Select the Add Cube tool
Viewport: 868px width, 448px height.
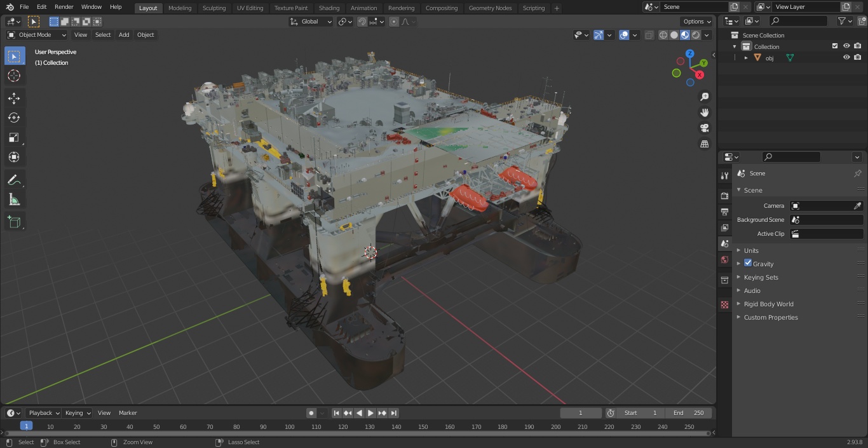14,222
